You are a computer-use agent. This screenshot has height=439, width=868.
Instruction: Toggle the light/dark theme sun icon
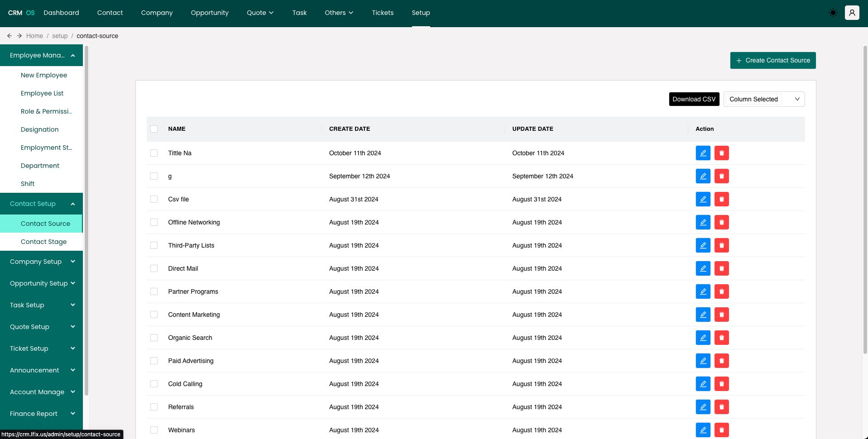pos(833,13)
